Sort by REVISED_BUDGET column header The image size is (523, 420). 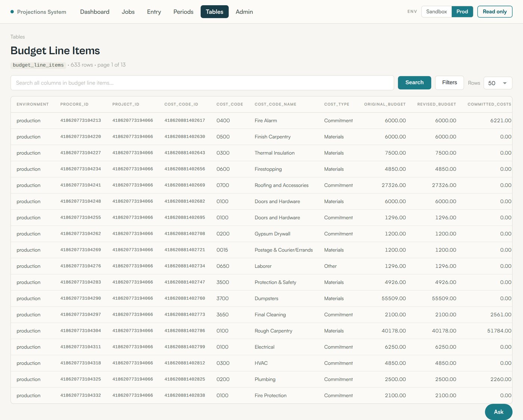437,104
